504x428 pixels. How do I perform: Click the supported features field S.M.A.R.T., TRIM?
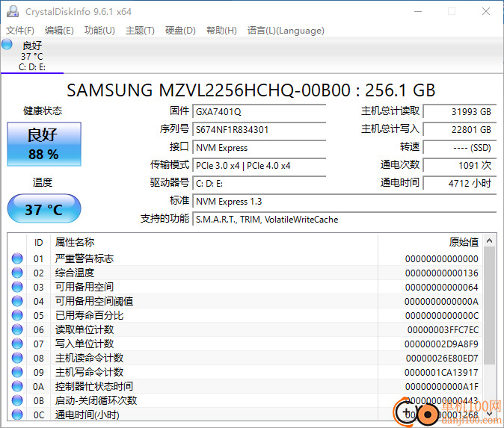click(x=345, y=220)
